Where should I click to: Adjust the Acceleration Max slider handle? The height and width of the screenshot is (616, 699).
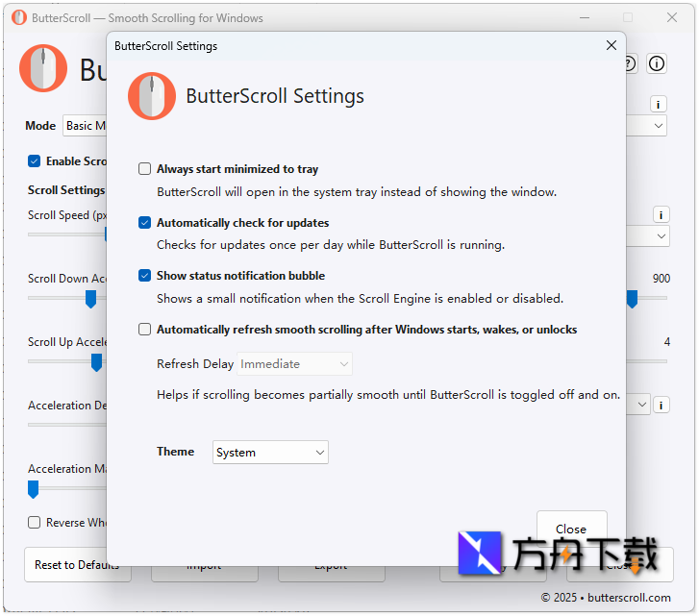pos(33,489)
